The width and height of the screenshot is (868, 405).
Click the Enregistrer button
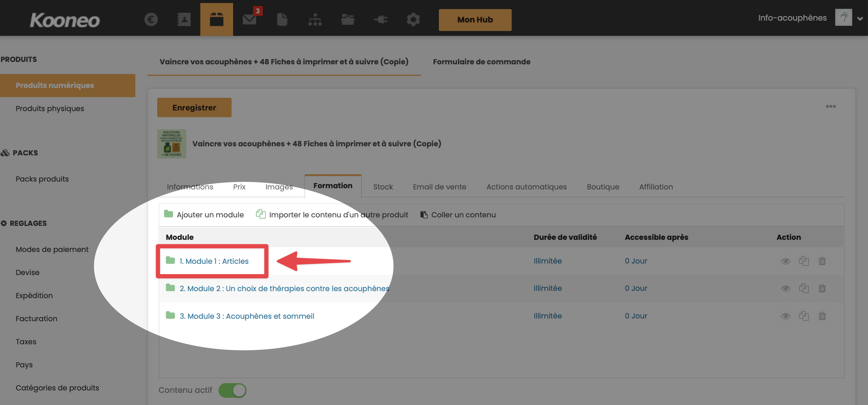(x=194, y=107)
